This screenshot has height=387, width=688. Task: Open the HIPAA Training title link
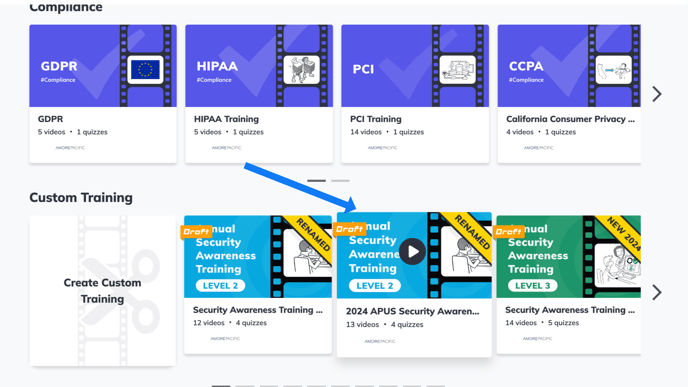[x=226, y=119]
